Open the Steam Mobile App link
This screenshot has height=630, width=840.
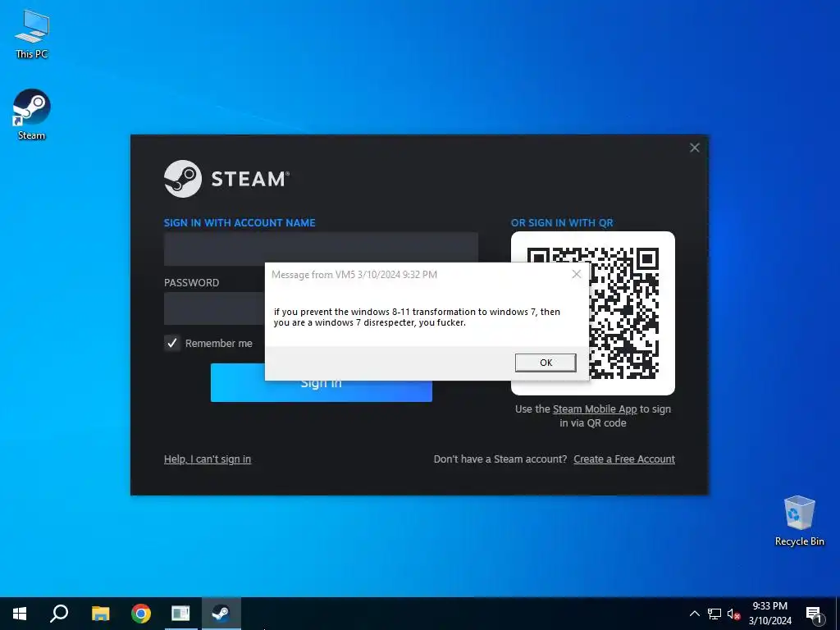(x=595, y=409)
